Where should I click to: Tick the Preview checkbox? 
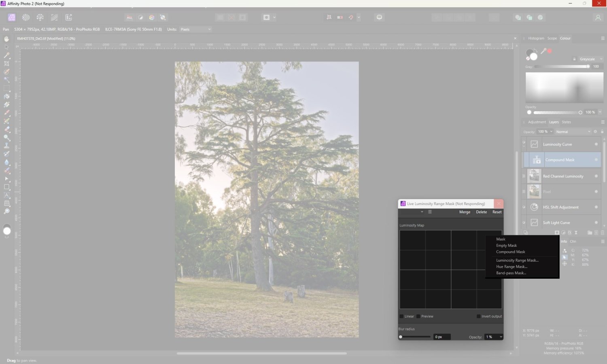pos(418,316)
